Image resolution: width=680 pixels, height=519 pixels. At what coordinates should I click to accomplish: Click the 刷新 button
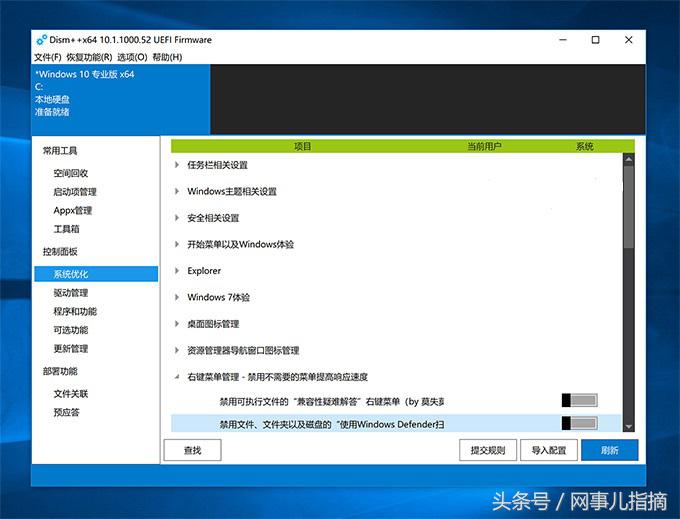[609, 450]
